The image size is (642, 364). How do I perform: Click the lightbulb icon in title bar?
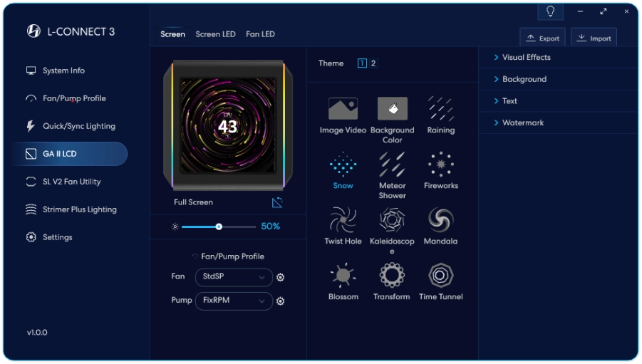tap(550, 11)
